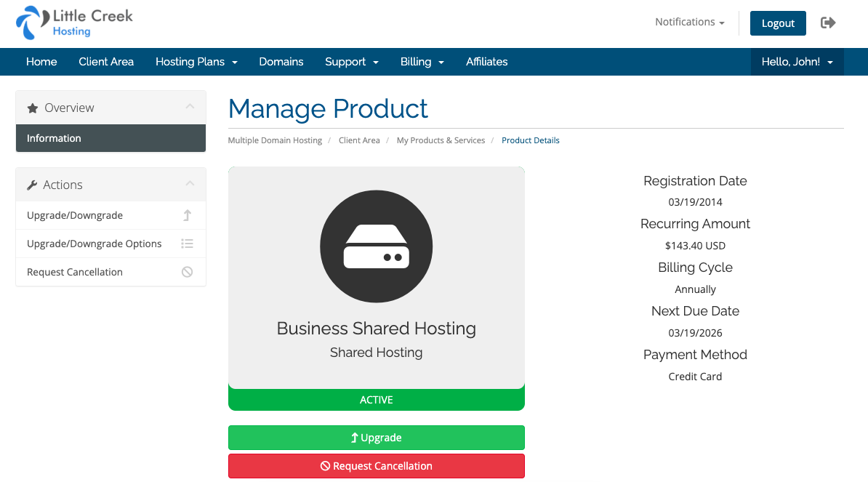Screen dimensions: 868x482
Task: Click the red Request Cancellation button
Action: point(376,466)
